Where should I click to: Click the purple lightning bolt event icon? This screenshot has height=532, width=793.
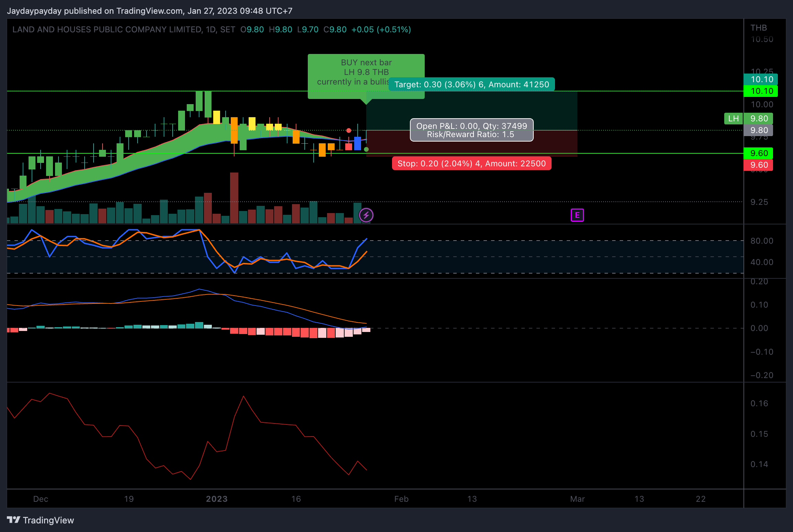pyautogui.click(x=366, y=215)
